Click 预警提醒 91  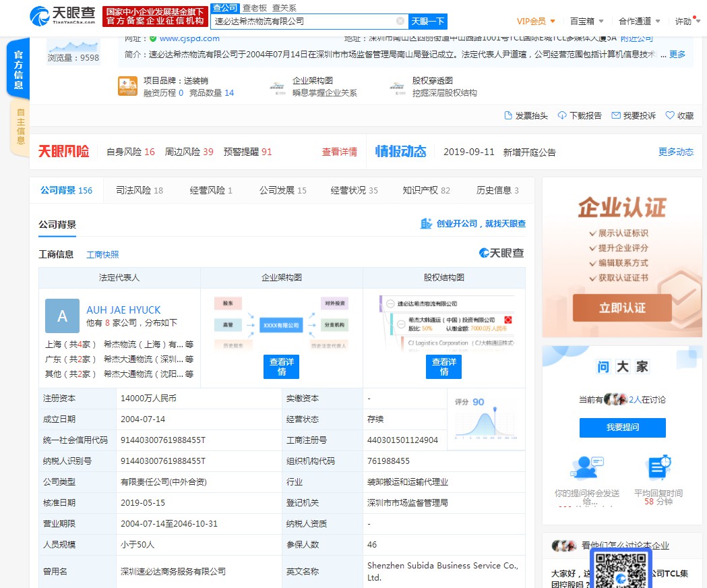pyautogui.click(x=247, y=152)
